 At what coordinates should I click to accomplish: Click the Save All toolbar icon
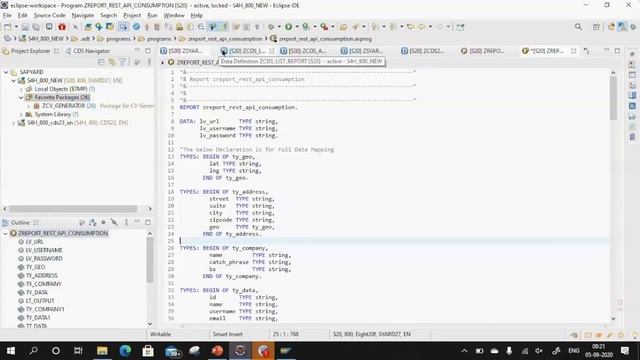point(36,27)
